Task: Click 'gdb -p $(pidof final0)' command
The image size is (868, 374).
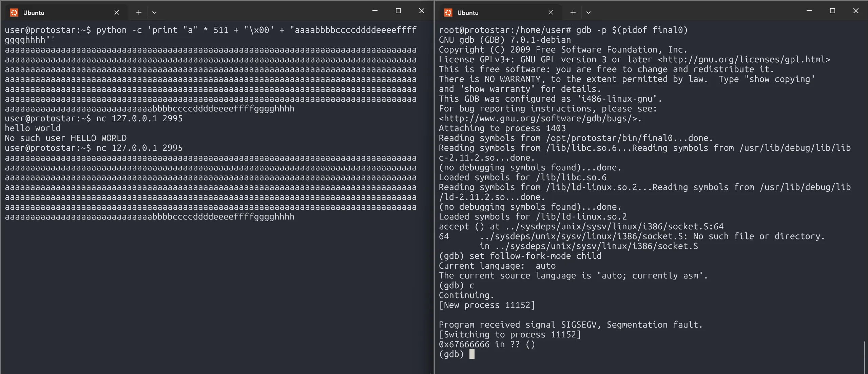Action: [x=632, y=30]
